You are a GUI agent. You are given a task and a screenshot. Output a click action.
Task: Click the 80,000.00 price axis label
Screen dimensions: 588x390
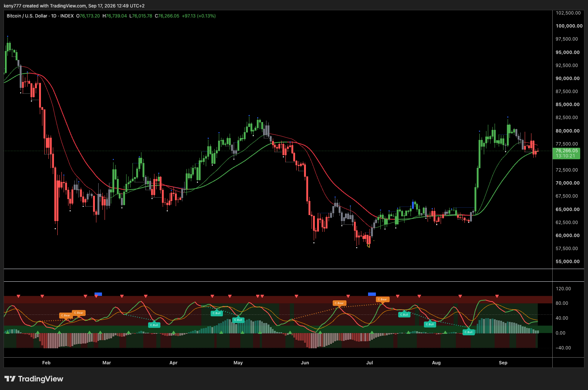tap(568, 131)
